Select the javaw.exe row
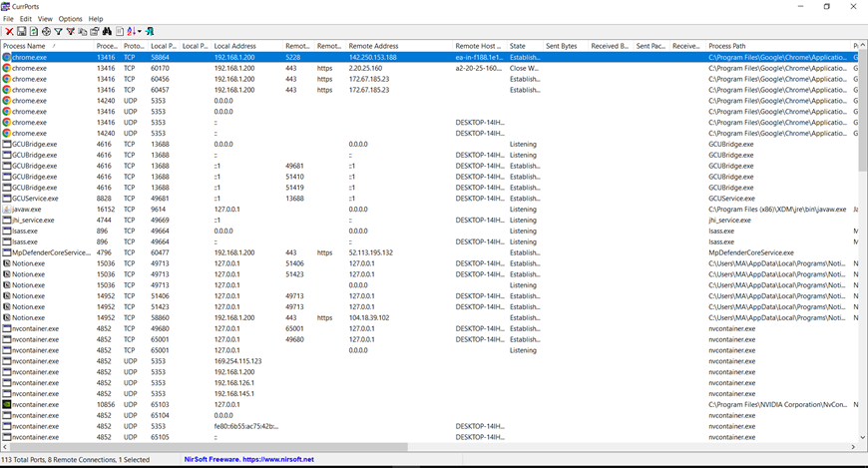Viewport: 868px width, 468px height. (x=27, y=210)
